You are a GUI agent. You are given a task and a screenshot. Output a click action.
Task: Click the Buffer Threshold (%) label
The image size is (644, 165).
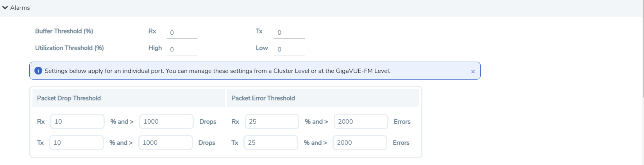pos(64,31)
